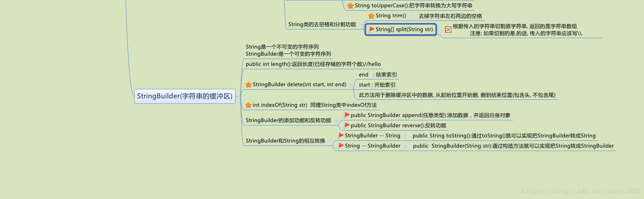Collapse the String类的去空格和分割功能 branch
Screen dimensions: 644x199
point(361,24)
